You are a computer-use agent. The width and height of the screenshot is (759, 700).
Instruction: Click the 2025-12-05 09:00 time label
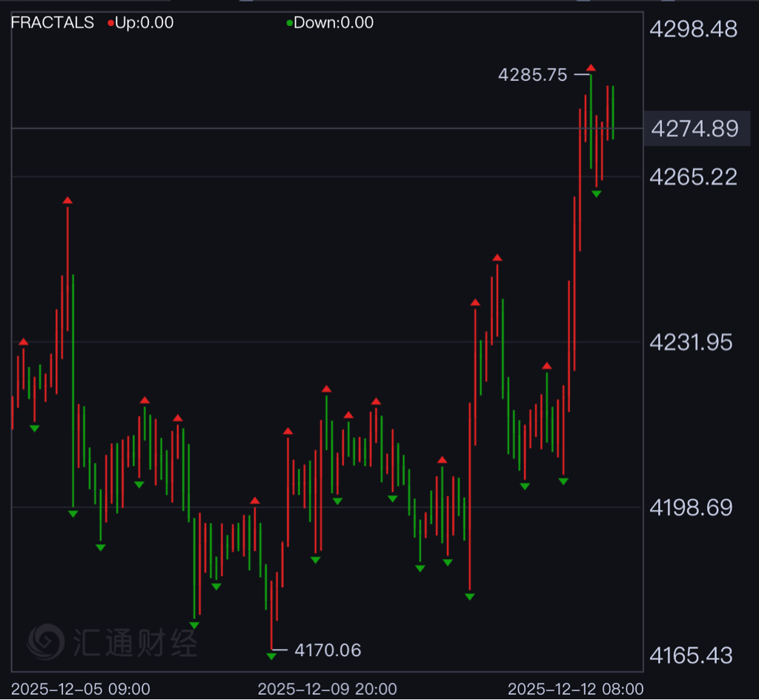80,689
